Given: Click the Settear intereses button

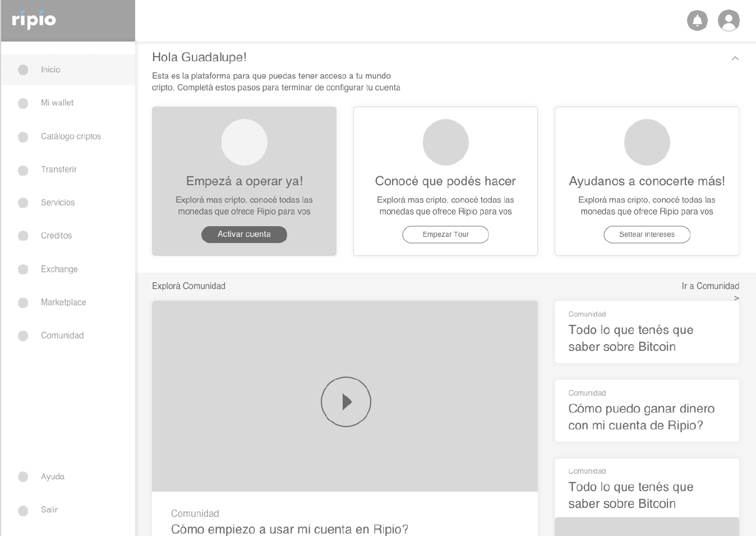Looking at the screenshot, I should tap(647, 235).
